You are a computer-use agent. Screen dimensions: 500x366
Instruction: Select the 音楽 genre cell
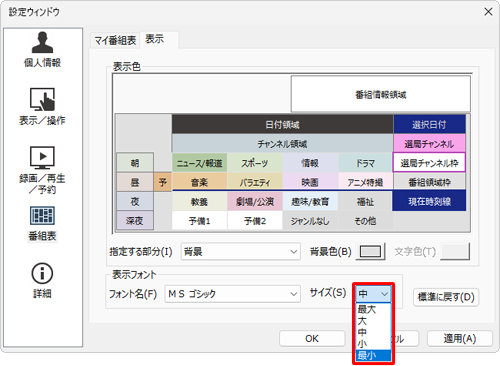point(199,182)
